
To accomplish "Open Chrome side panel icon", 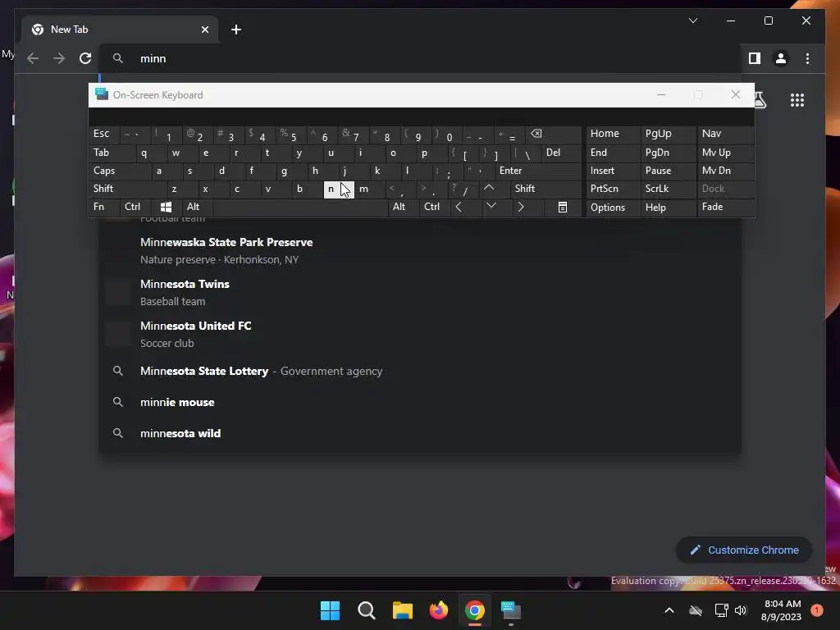I will (755, 58).
